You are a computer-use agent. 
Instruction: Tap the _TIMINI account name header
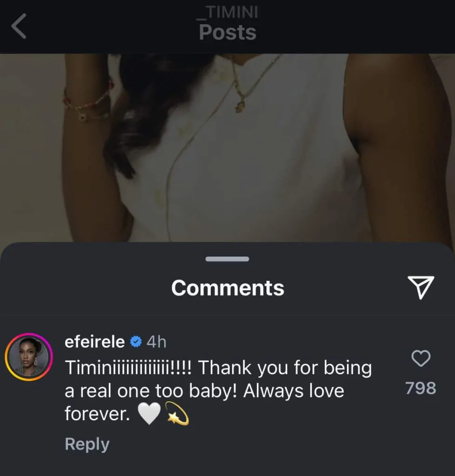227,13
